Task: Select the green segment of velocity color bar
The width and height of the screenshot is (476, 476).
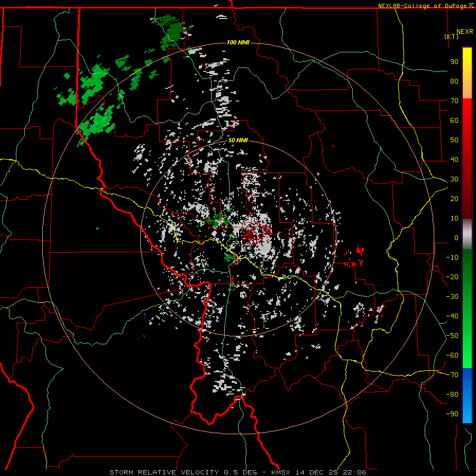Action: click(467, 309)
